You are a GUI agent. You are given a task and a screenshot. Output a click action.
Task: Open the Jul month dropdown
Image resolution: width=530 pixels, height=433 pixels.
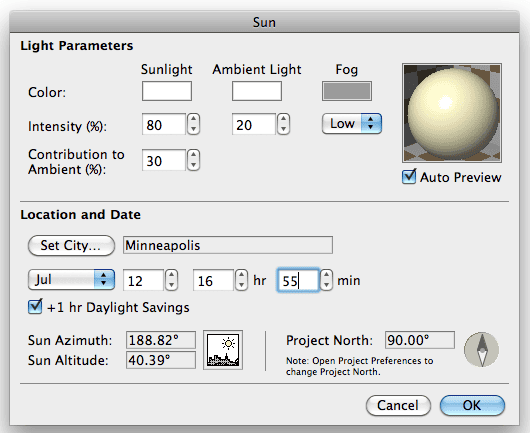tap(71, 280)
